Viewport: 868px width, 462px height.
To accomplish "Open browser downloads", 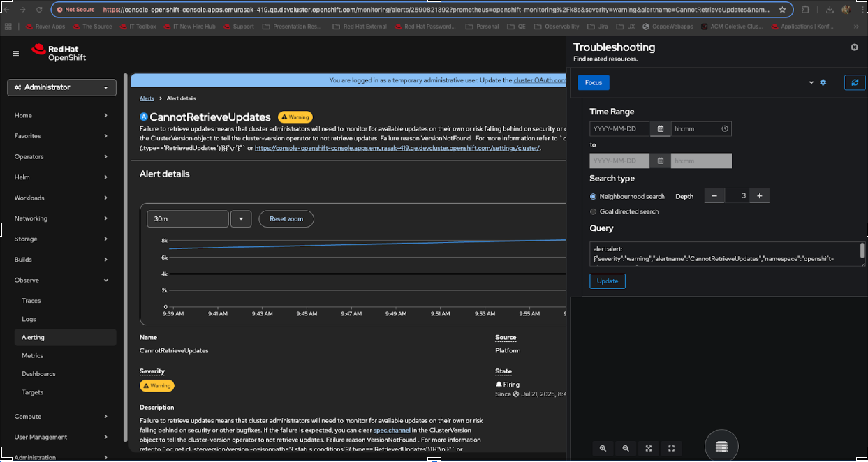I will click(829, 10).
